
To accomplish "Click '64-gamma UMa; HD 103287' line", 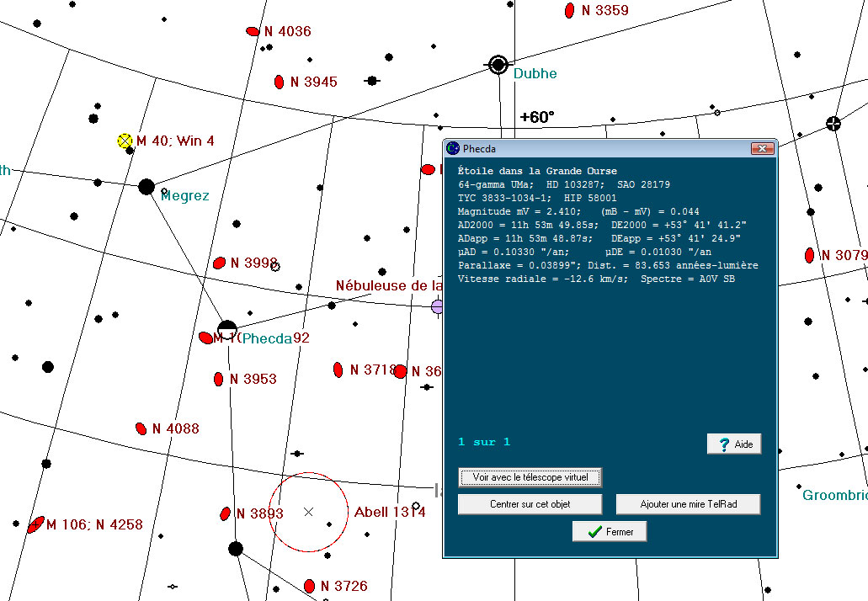I will (563, 184).
